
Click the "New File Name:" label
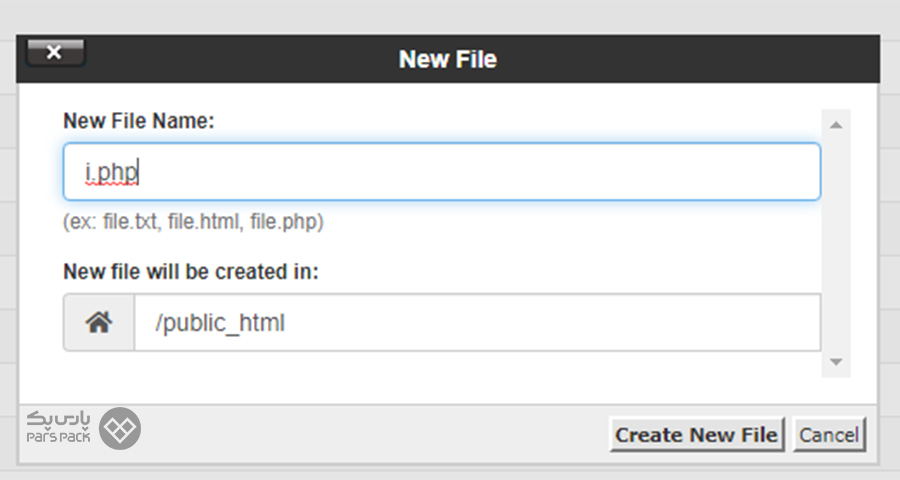click(138, 121)
